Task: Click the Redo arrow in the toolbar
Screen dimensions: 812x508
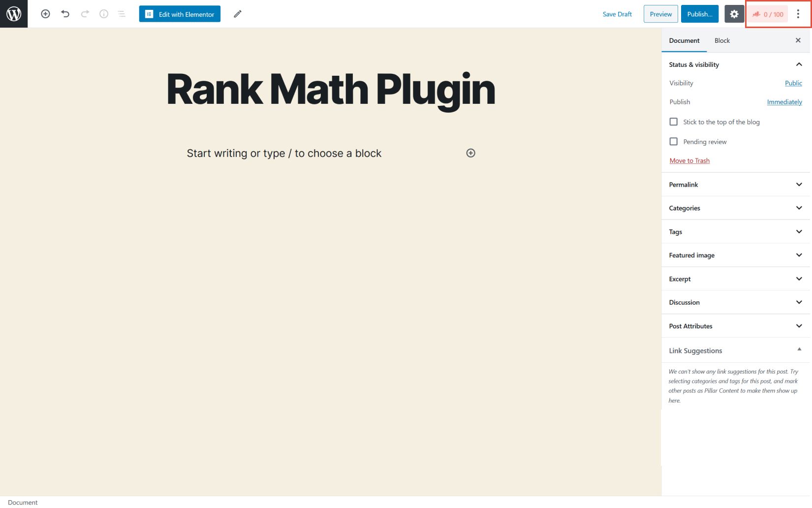Action: (x=84, y=14)
